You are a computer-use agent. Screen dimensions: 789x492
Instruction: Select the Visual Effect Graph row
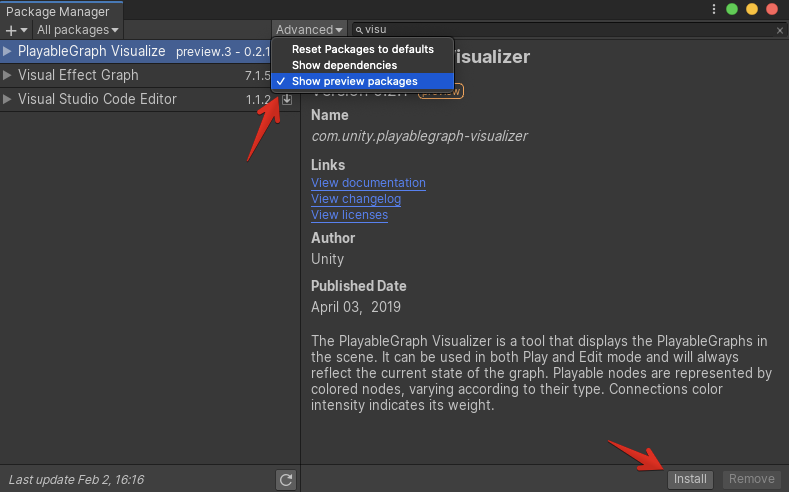click(150, 75)
